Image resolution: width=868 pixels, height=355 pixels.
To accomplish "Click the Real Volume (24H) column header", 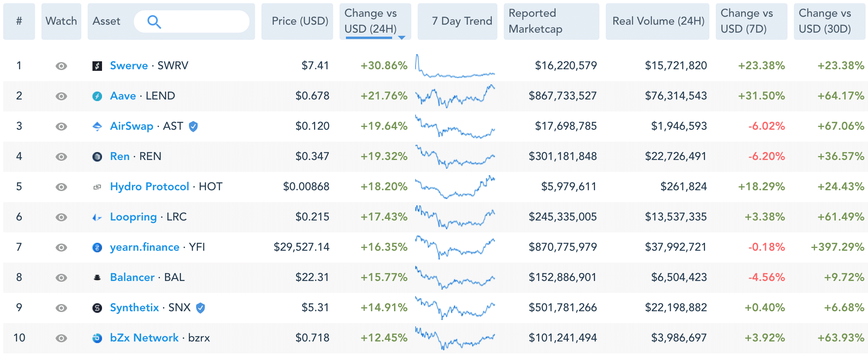I will (x=658, y=21).
